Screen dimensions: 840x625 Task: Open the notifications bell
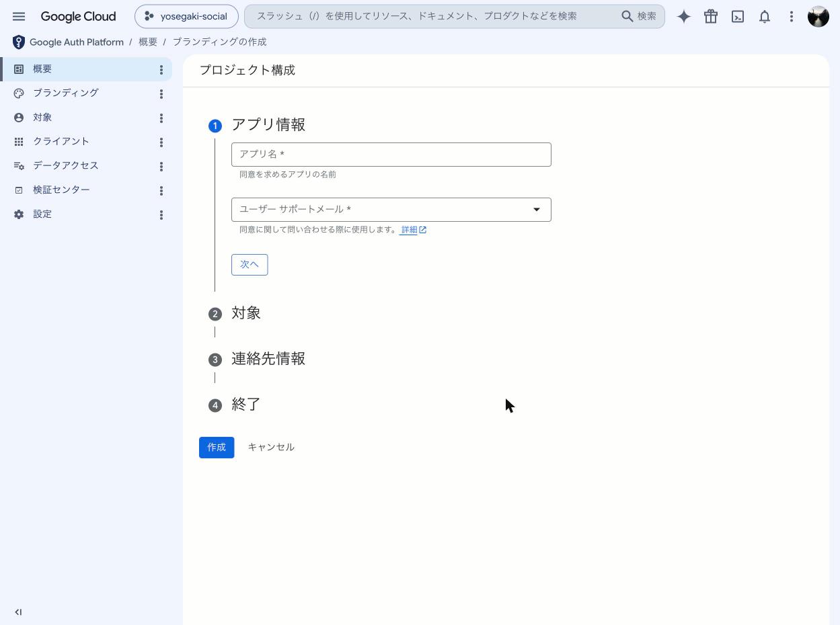point(765,17)
